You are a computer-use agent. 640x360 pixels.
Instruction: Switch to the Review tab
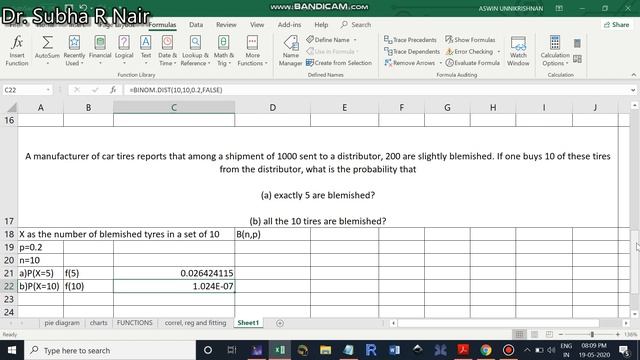226,24
